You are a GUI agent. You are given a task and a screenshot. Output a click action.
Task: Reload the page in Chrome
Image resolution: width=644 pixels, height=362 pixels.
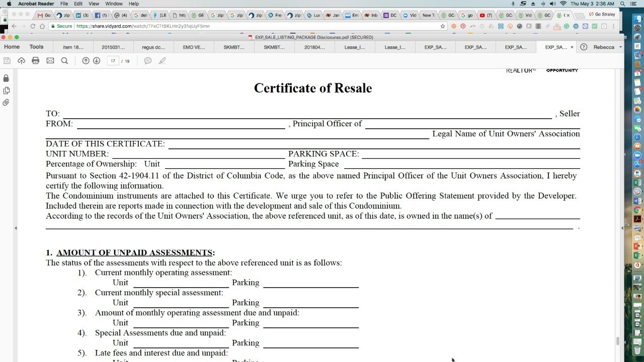click(x=33, y=26)
